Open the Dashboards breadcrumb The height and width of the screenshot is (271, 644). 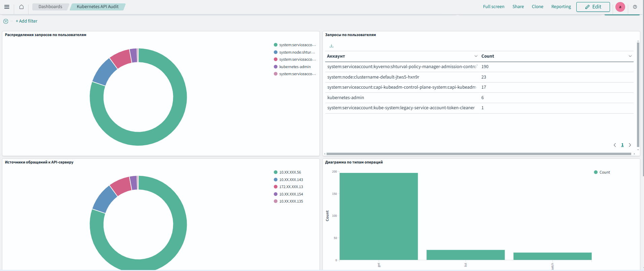pos(50,7)
